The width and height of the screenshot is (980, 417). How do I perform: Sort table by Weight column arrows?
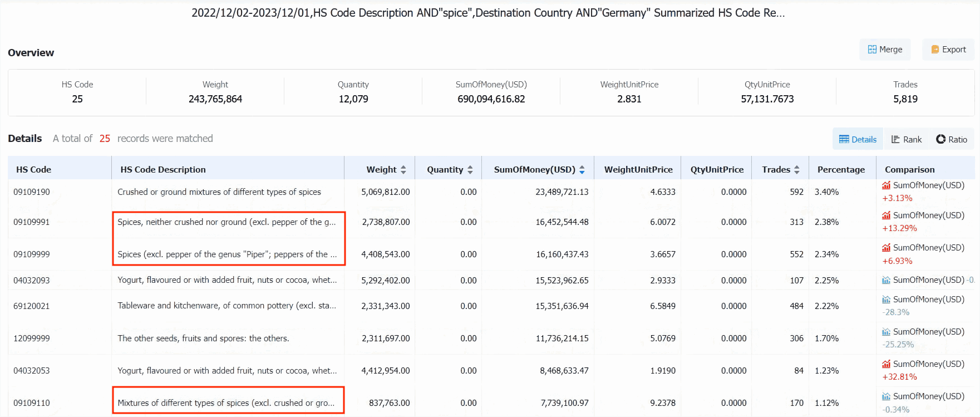click(403, 170)
